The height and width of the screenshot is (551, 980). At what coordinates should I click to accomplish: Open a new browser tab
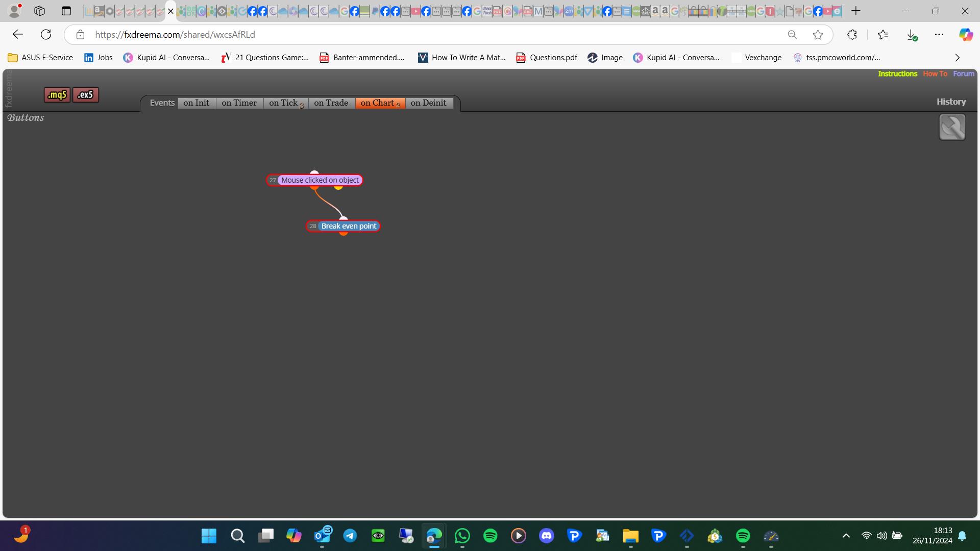pos(856,11)
